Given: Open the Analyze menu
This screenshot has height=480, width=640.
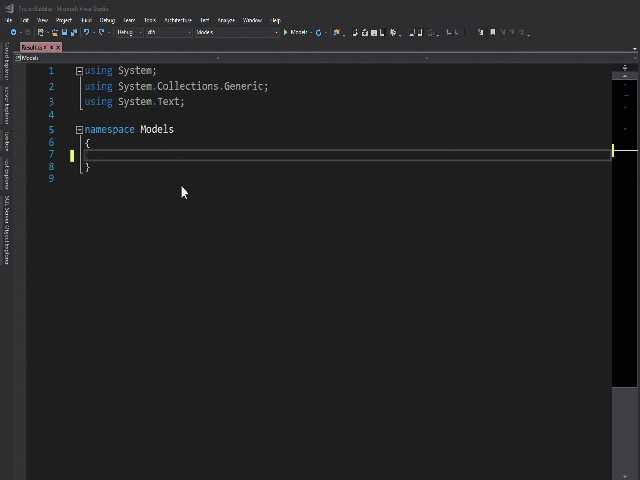Looking at the screenshot, I should [226, 20].
